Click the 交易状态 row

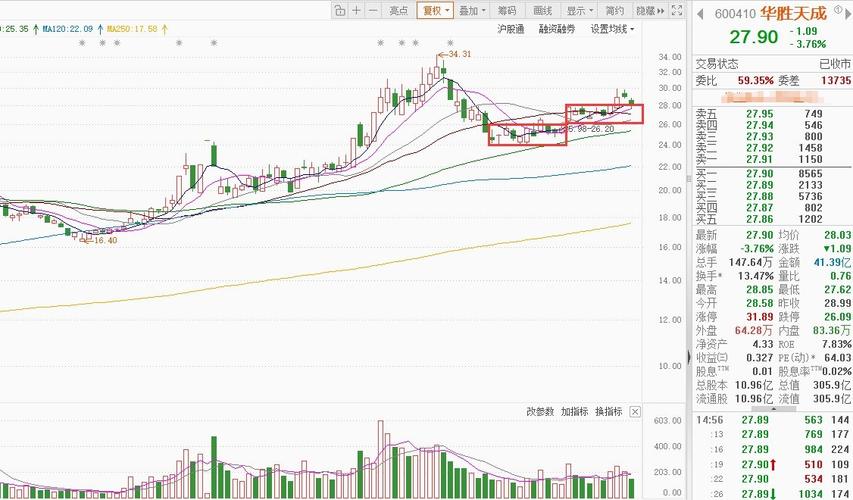pyautogui.click(x=773, y=64)
